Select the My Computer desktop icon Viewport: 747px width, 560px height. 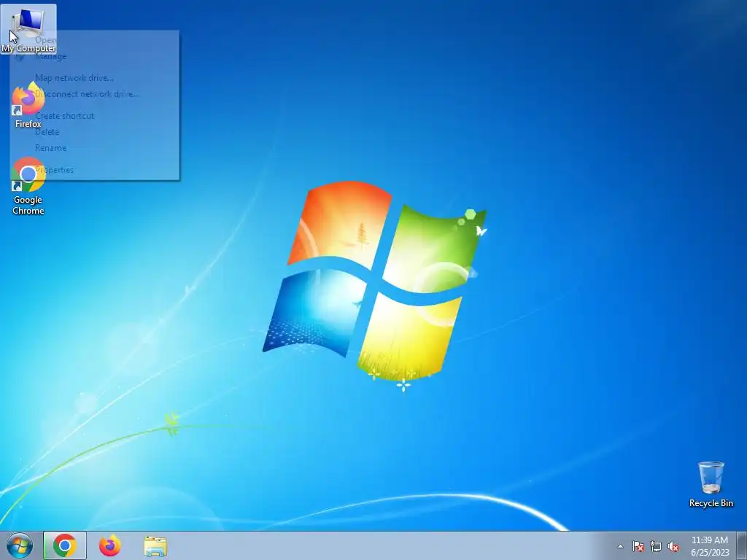tap(28, 28)
